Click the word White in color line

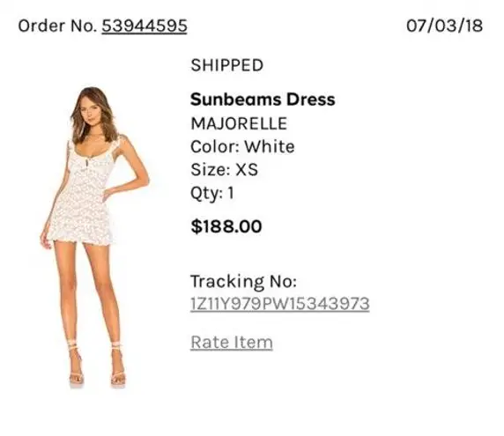coord(270,147)
